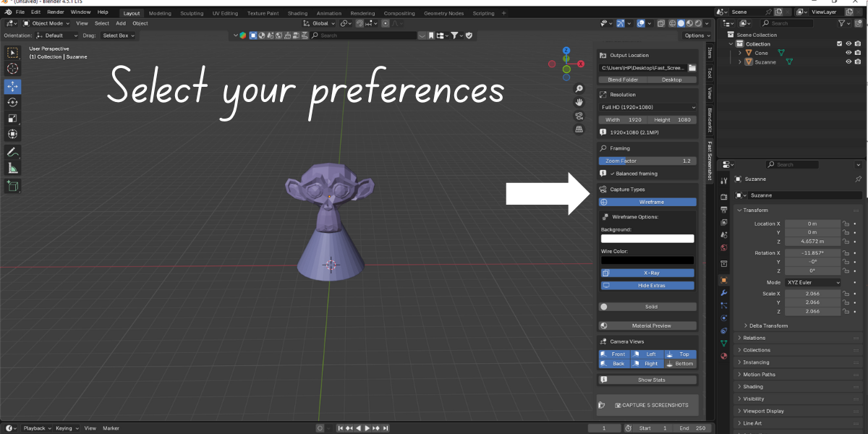Open the Render menu
868x434 pixels.
(56, 12)
